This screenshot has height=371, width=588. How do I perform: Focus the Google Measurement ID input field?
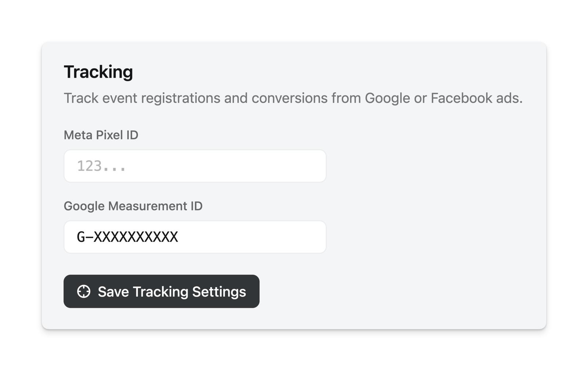click(195, 237)
